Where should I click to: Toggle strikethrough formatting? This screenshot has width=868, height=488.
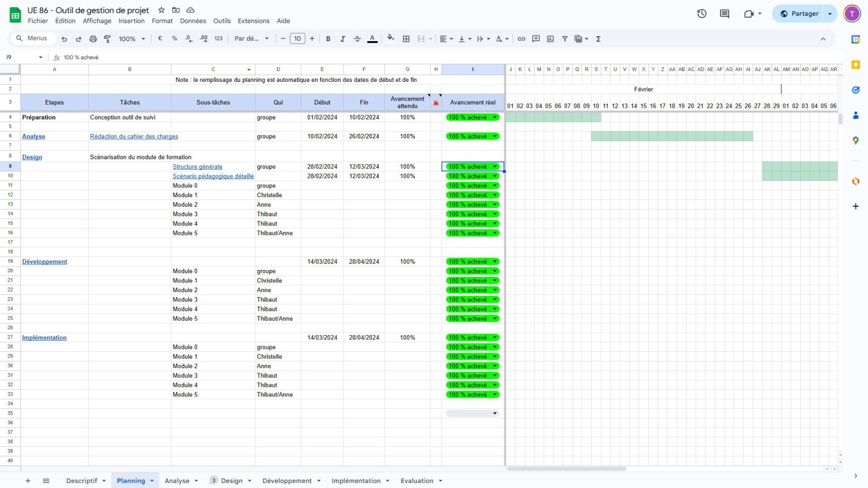(357, 39)
